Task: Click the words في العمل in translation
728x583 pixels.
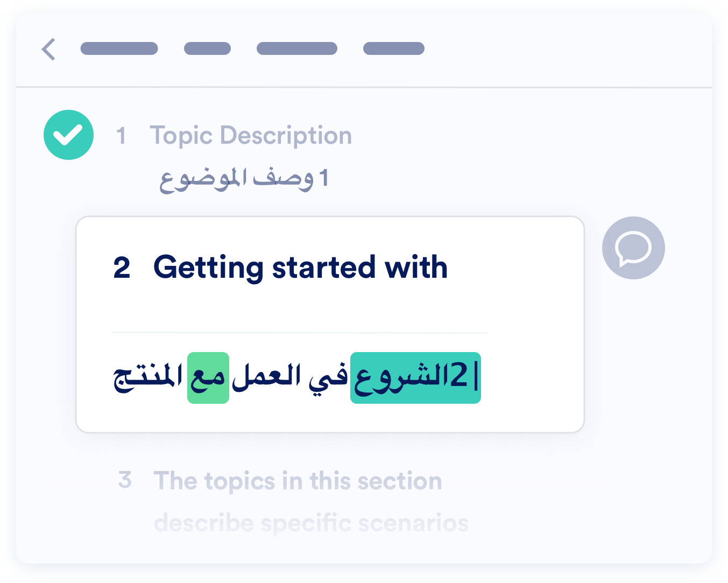Action: pos(289,377)
